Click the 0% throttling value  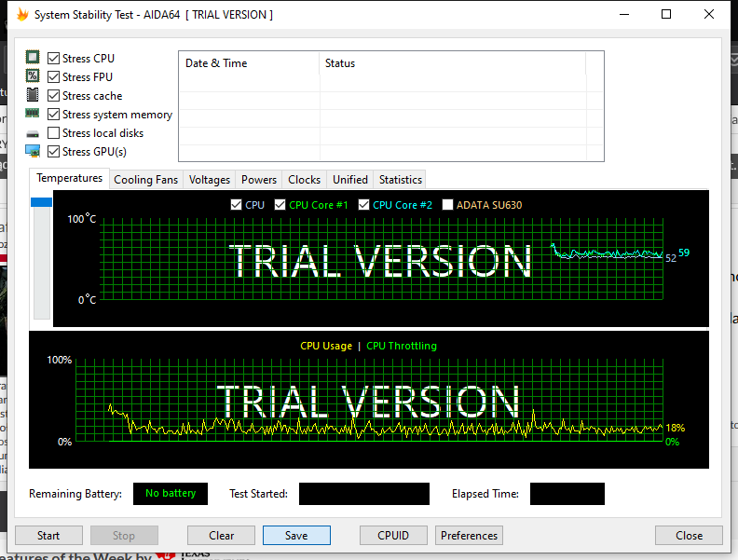pyautogui.click(x=673, y=442)
